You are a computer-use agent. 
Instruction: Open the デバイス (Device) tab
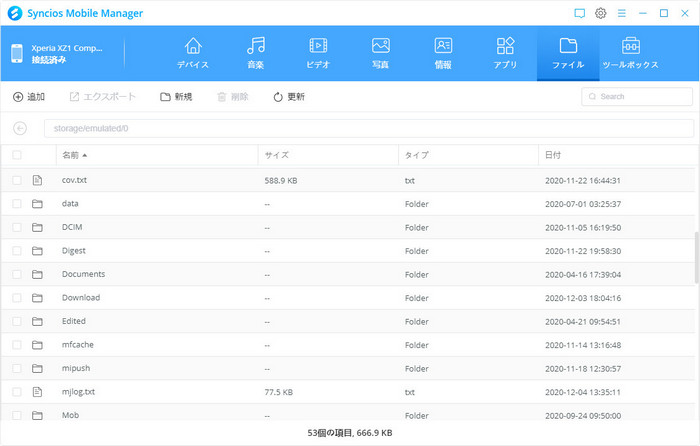(193, 53)
